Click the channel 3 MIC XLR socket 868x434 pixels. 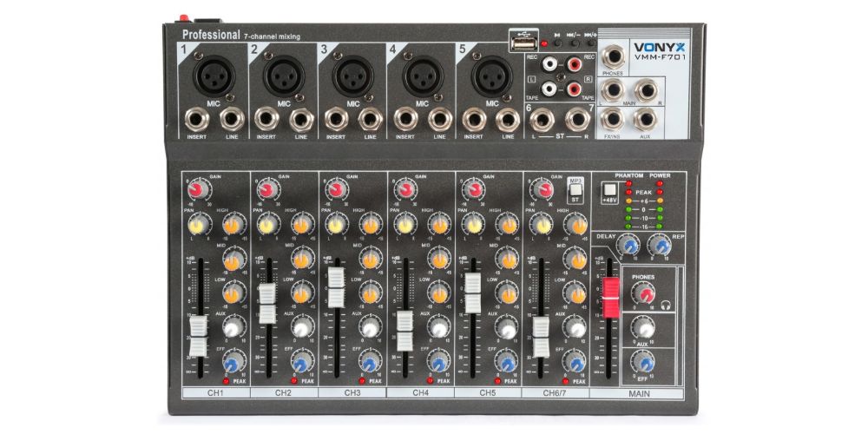click(x=352, y=76)
